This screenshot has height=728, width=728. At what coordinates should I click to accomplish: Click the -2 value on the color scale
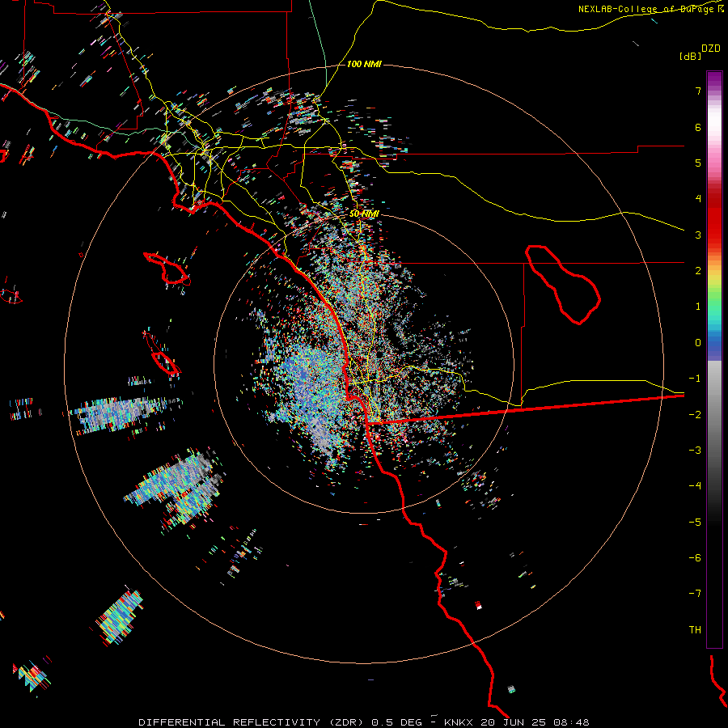pos(695,414)
